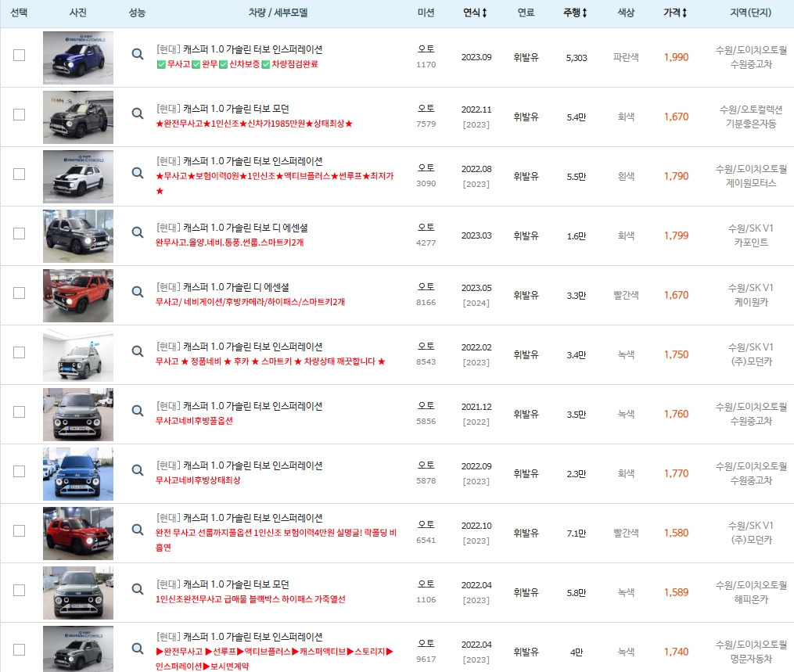The height and width of the screenshot is (672, 794).
Task: Select checkbox for 1,799 디 에센셜 row
Action: [x=20, y=233]
